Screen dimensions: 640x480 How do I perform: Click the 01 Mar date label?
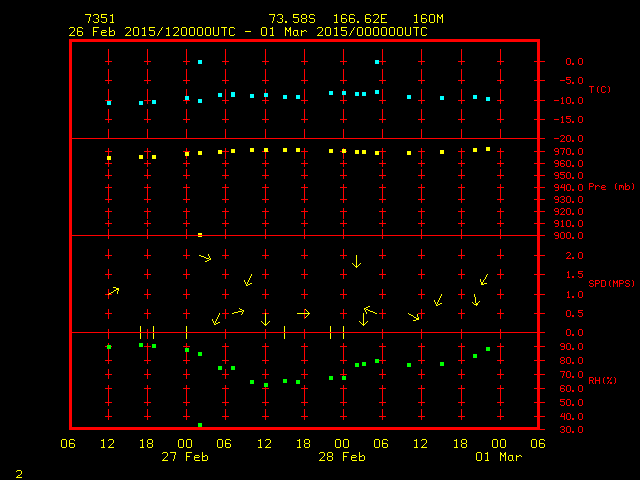498,457
